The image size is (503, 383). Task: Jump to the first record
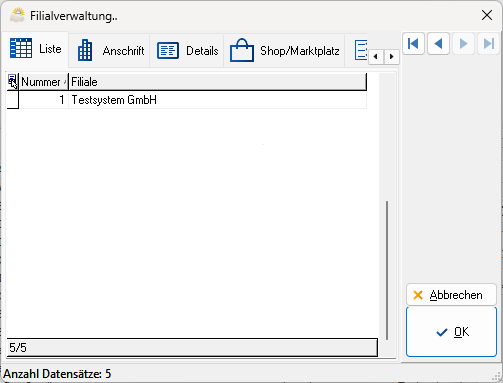point(413,43)
